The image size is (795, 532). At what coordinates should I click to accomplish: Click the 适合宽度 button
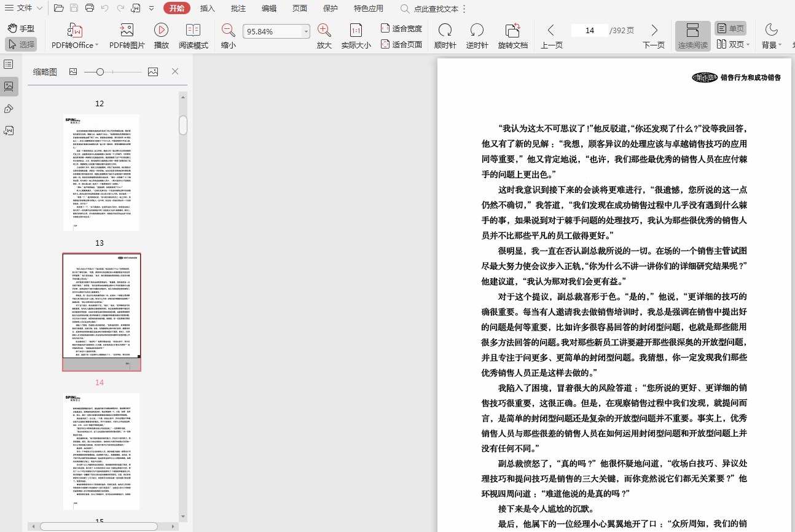(402, 28)
